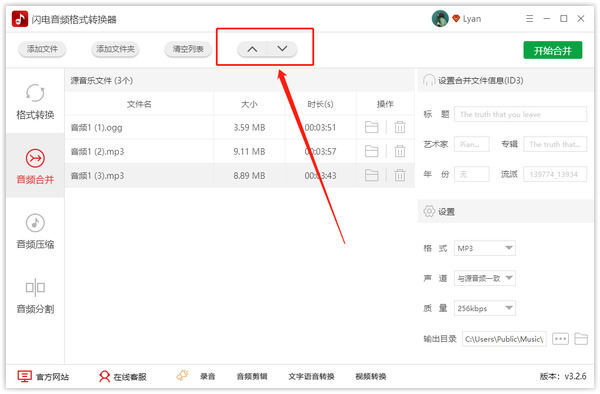Open 在线客服 support link
Viewport: 600px width, 394px height.
[130, 377]
